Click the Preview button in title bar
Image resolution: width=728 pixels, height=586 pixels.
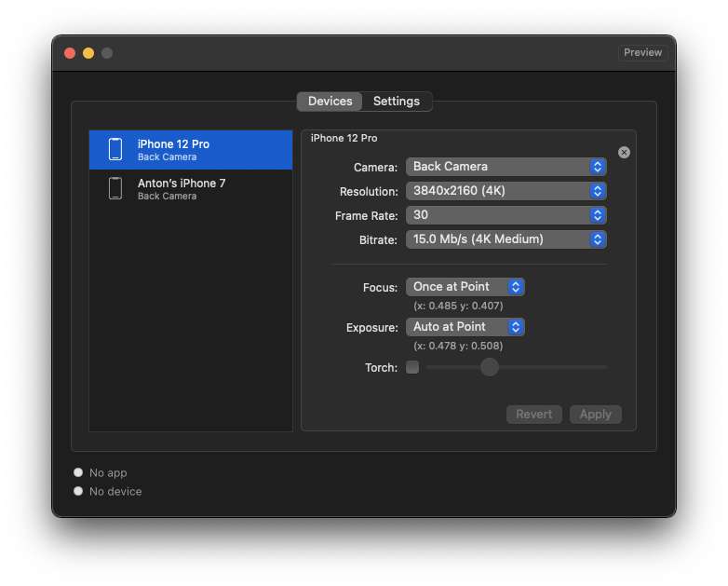(x=642, y=52)
